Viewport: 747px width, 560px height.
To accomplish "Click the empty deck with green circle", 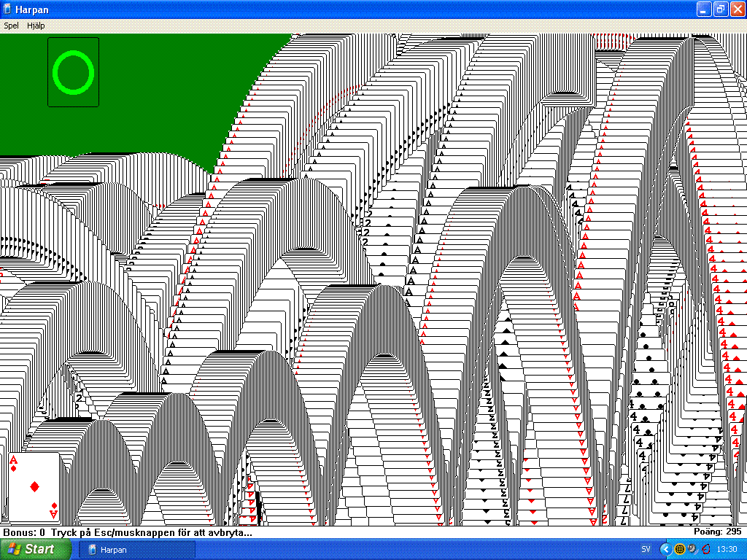I will click(x=74, y=72).
